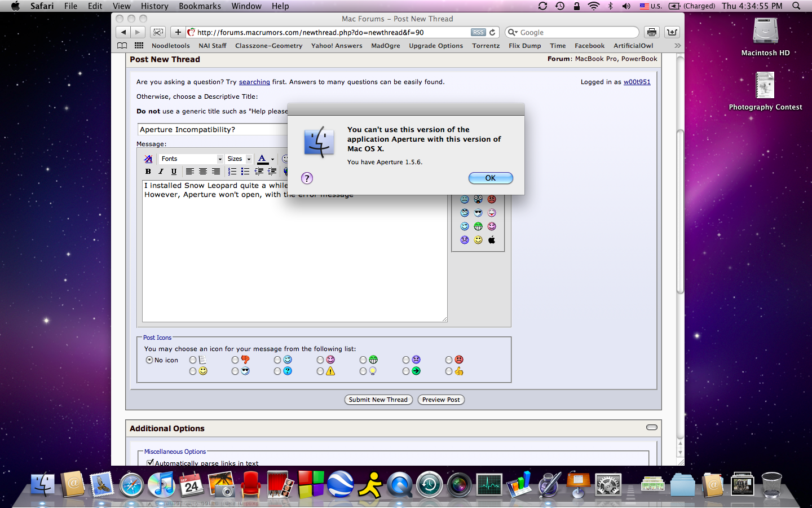Go back with Safari back arrow
812x508 pixels.
point(123,32)
